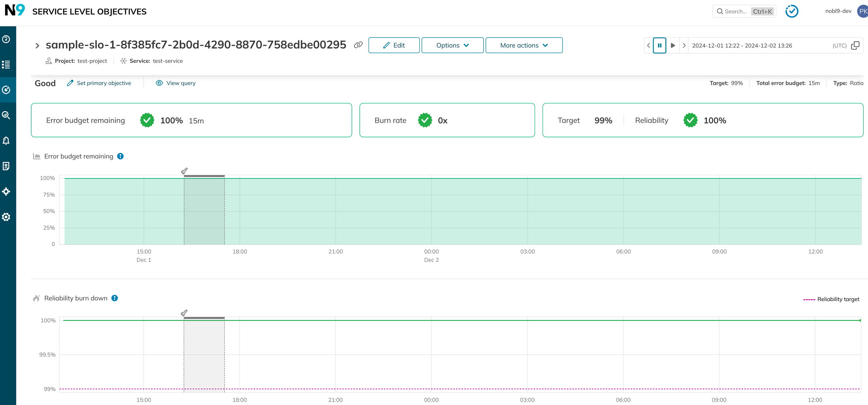
Task: Click the error budget chart icon beside title
Action: point(37,156)
